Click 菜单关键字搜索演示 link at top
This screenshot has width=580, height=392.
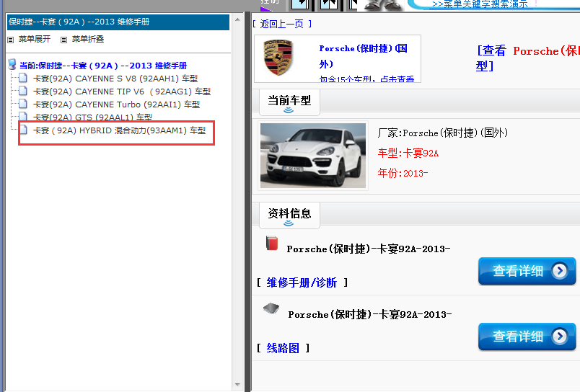pyautogui.click(x=480, y=4)
